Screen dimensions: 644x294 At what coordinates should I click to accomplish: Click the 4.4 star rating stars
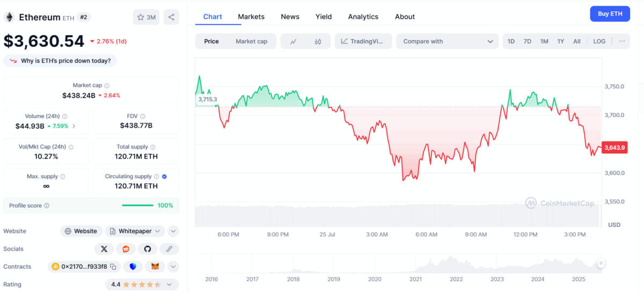pos(143,284)
